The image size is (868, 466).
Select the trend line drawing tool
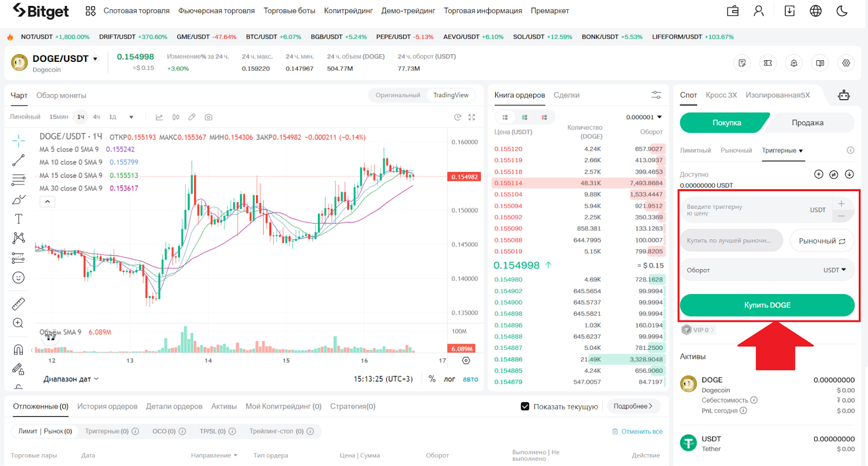pyautogui.click(x=18, y=161)
